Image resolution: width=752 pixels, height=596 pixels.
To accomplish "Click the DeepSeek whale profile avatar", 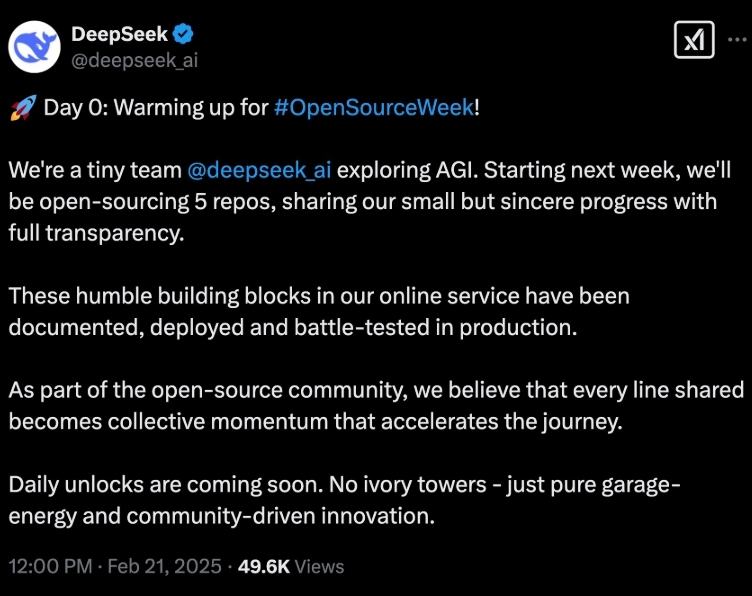I will click(37, 46).
